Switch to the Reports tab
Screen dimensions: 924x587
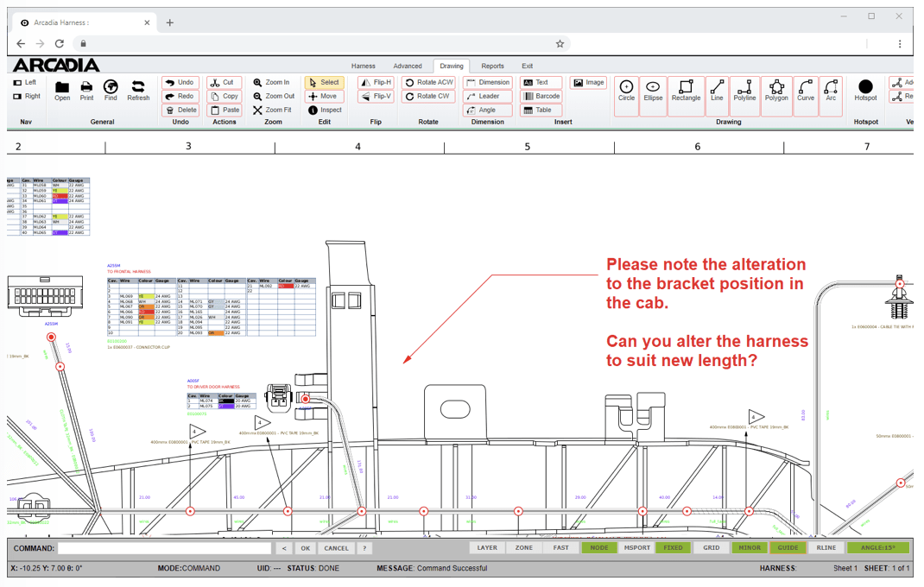coord(492,66)
